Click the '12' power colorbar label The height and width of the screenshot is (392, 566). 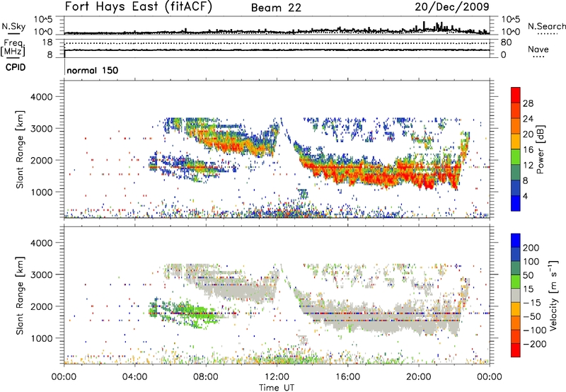tap(528, 166)
